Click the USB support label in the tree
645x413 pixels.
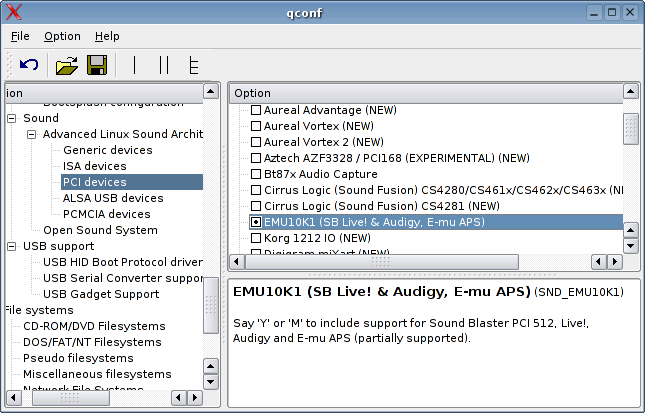58,246
